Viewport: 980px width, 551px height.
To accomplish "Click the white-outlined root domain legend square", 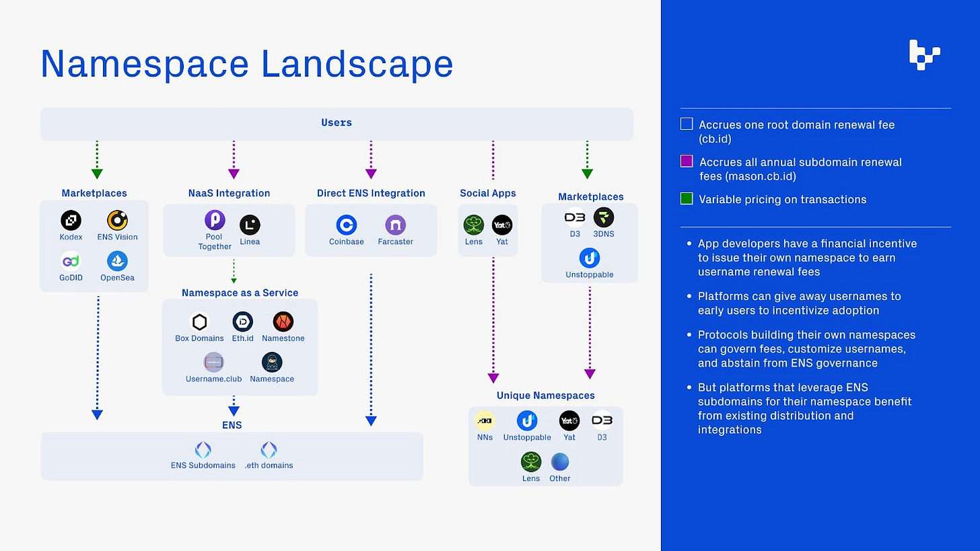I will click(x=687, y=124).
